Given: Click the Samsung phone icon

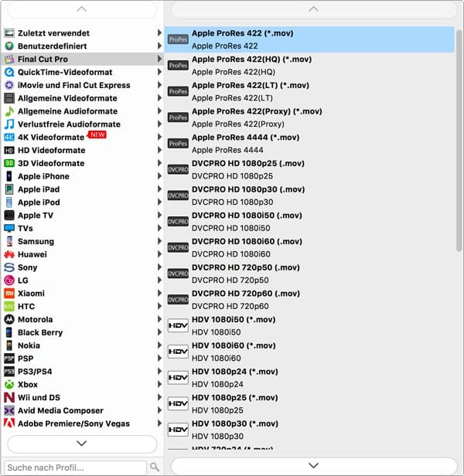Looking at the screenshot, I should point(9,242).
